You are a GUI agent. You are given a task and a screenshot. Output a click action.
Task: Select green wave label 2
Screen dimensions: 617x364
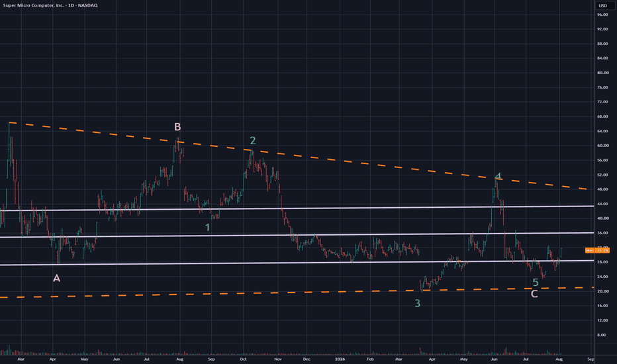tap(253, 140)
